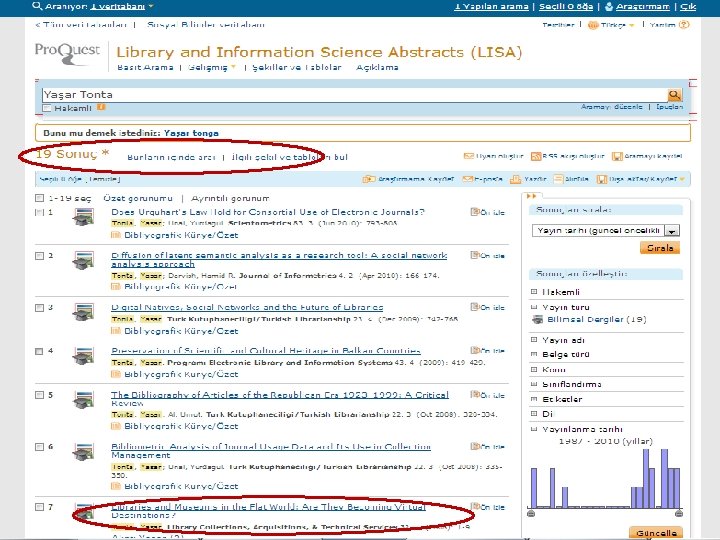Click the E-posta envelope icon
This screenshot has height=540, width=720.
click(x=467, y=179)
